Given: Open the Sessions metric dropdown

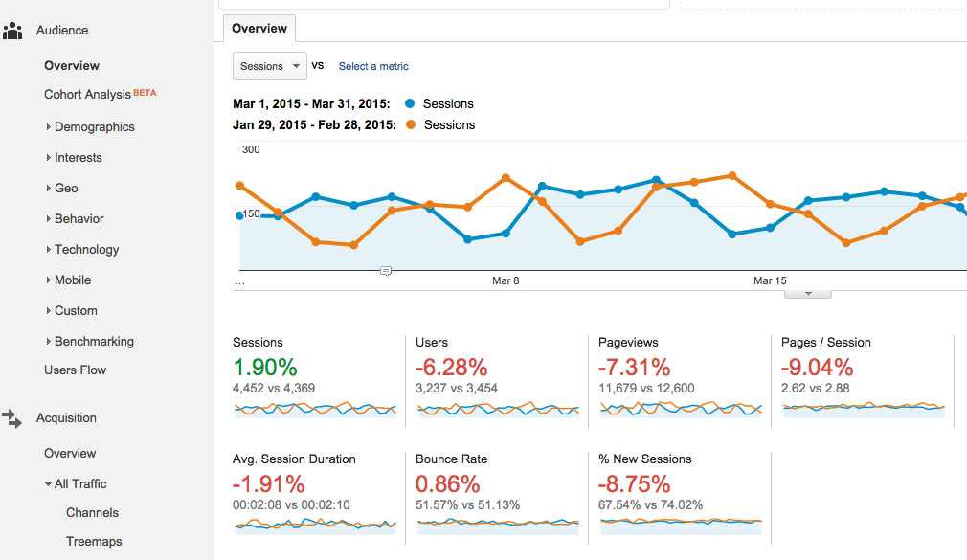Looking at the screenshot, I should coord(269,66).
